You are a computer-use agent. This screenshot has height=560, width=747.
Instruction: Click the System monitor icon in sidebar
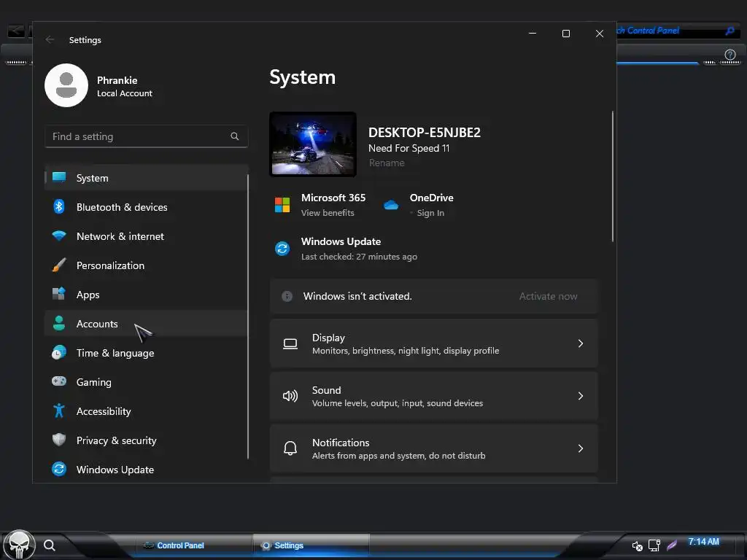59,177
